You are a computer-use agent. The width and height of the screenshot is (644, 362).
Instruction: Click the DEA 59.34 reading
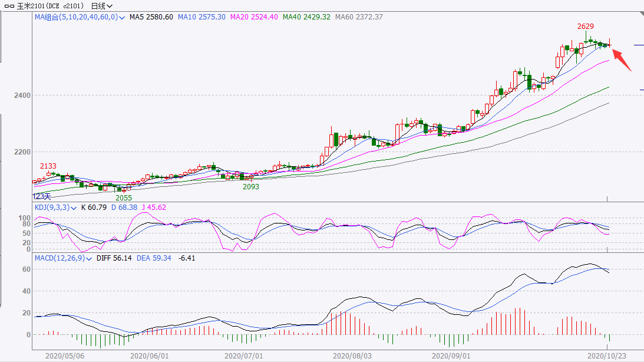[x=154, y=258]
